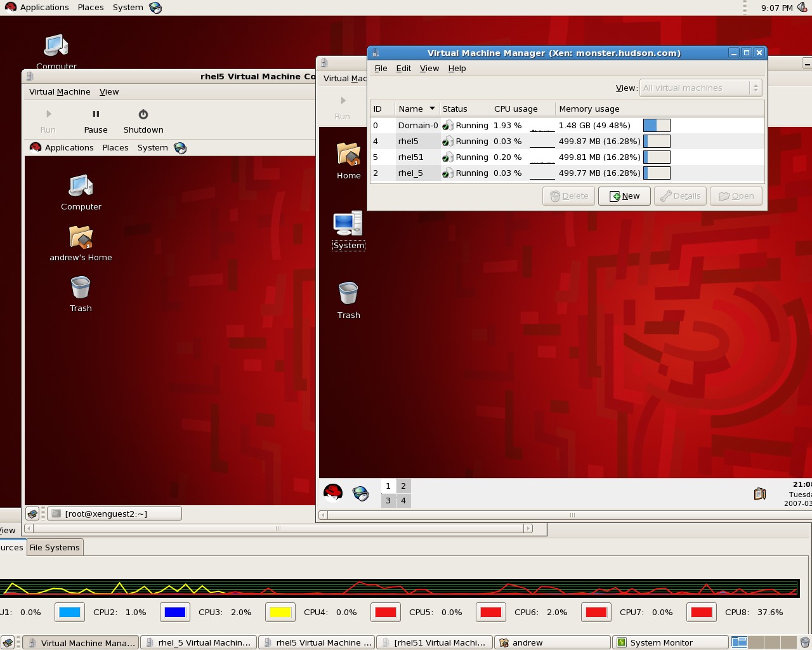This screenshot has width=812, height=650.
Task: Switch to workspace 3 in guest pager
Action: [388, 501]
